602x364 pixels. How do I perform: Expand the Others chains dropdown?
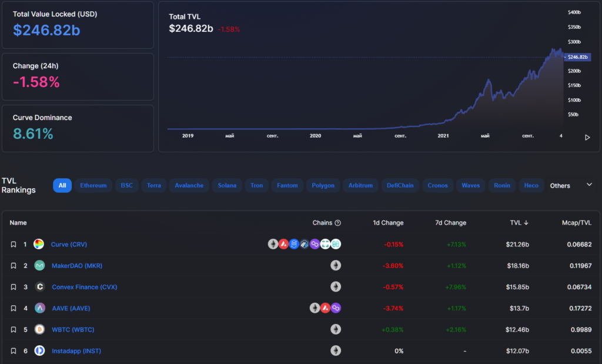pos(560,186)
